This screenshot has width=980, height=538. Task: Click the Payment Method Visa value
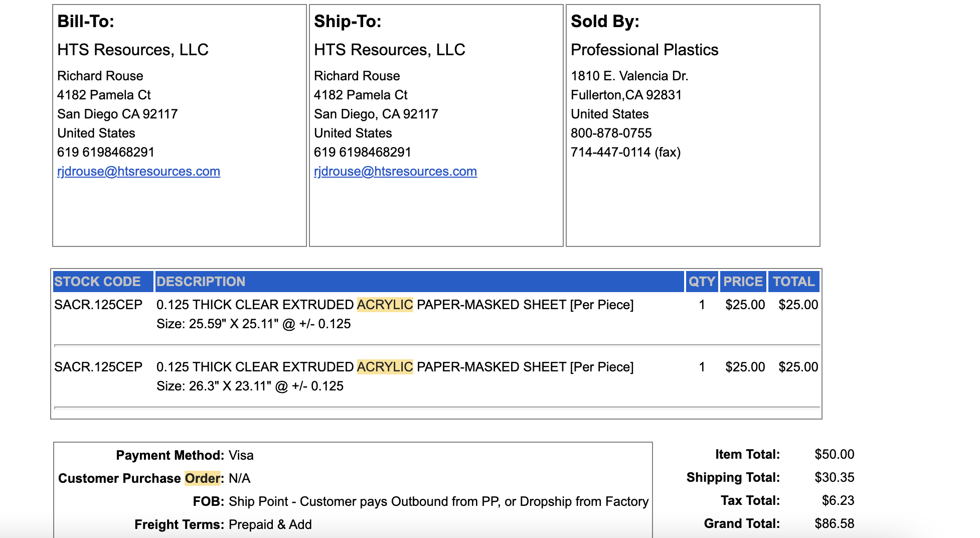pyautogui.click(x=241, y=455)
